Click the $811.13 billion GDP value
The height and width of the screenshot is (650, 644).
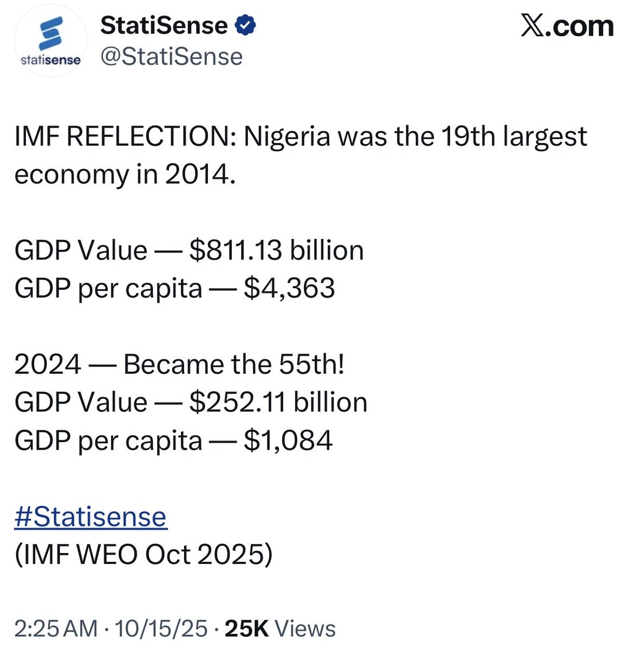(276, 250)
